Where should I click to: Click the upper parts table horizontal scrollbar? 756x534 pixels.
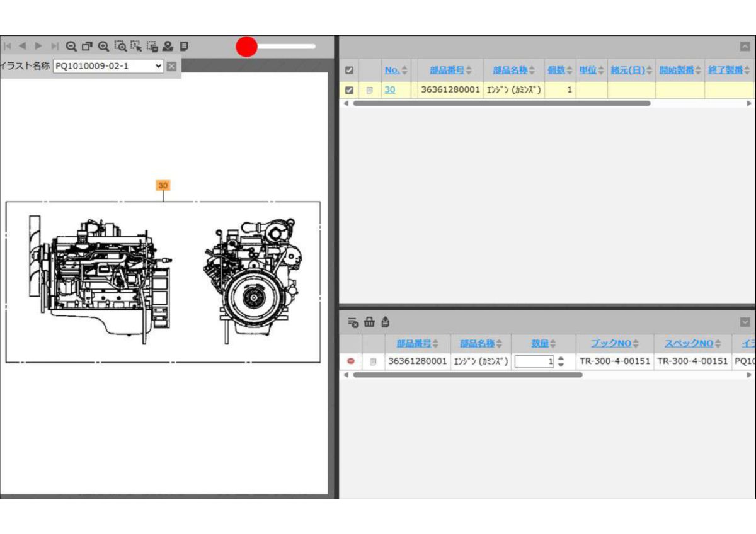pyautogui.click(x=501, y=103)
